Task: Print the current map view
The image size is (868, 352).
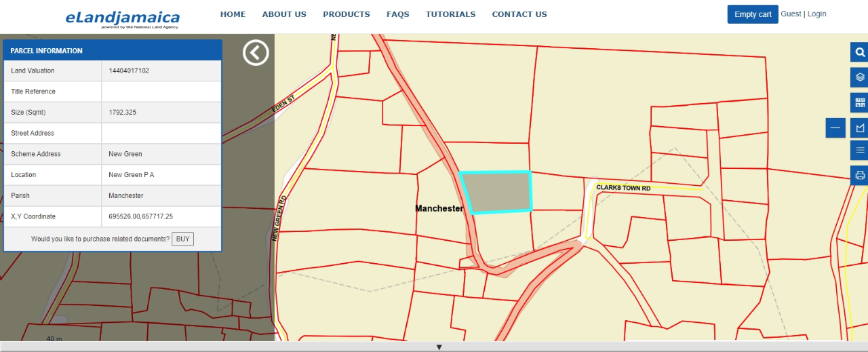Action: tap(859, 175)
